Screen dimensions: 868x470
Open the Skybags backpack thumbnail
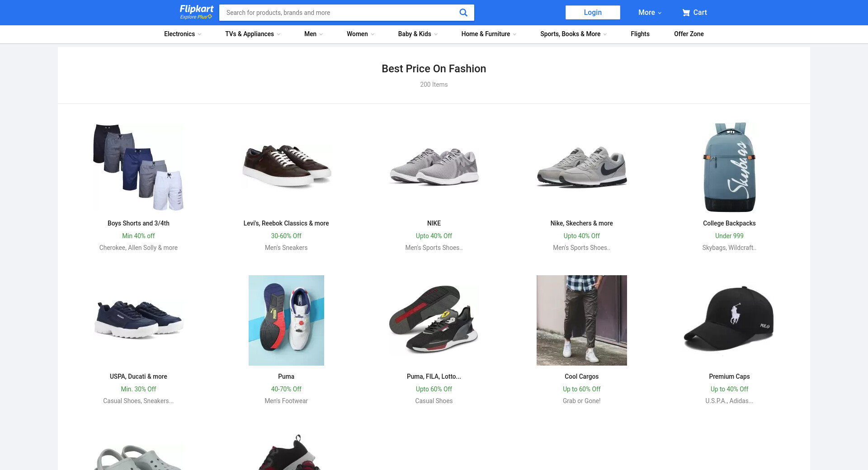(x=729, y=167)
